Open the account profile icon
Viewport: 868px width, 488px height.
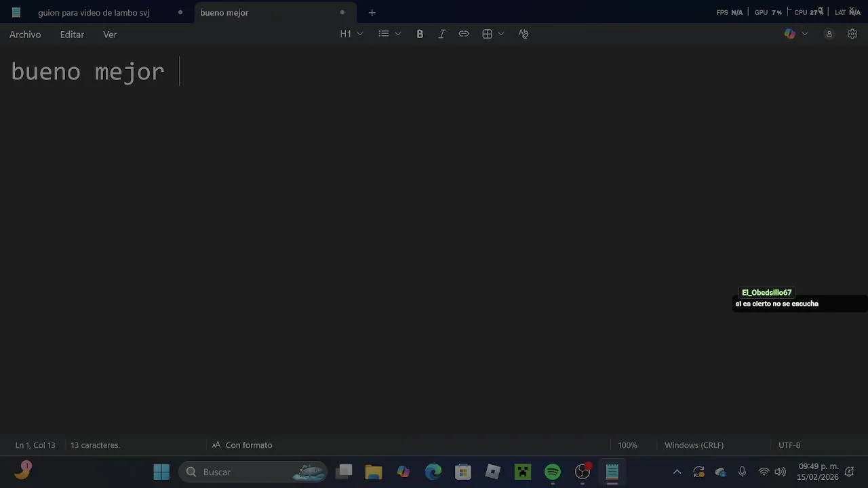point(829,34)
